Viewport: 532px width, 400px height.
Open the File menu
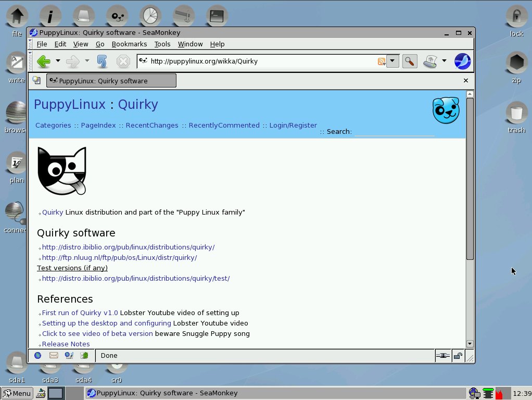pyautogui.click(x=42, y=44)
